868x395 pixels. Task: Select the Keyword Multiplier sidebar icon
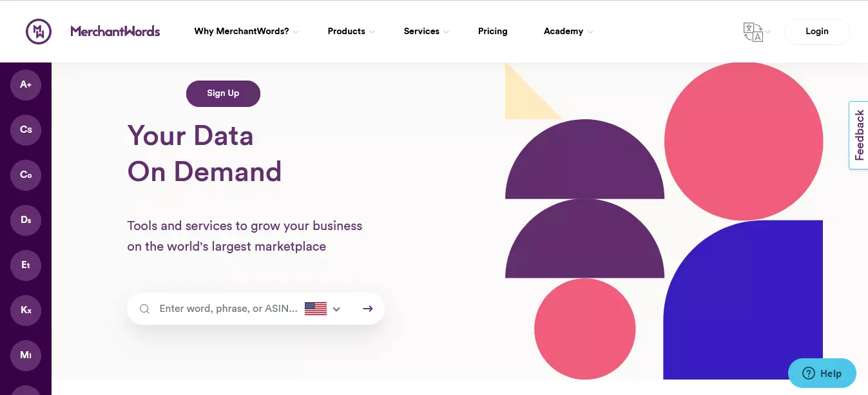[25, 310]
